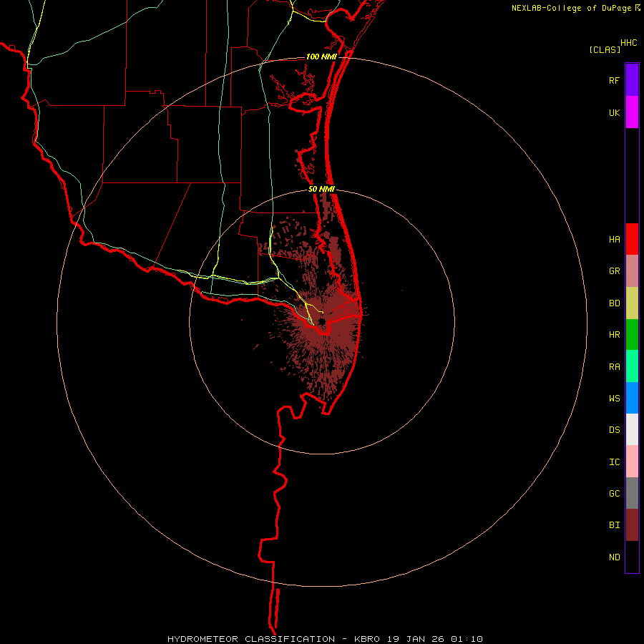This screenshot has height=644, width=644.
Task: Select the GC gray legend swatch
Action: click(632, 493)
